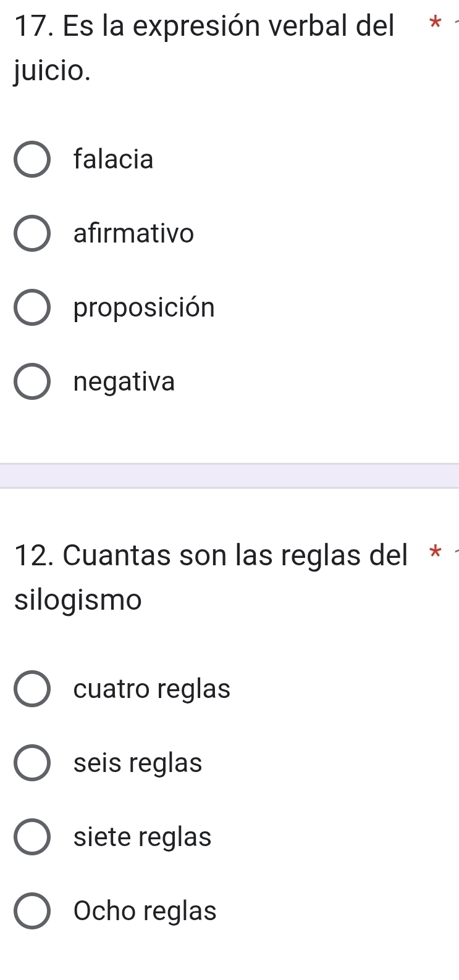Tap the 'Ocho reglas' label text

pyautogui.click(x=145, y=911)
